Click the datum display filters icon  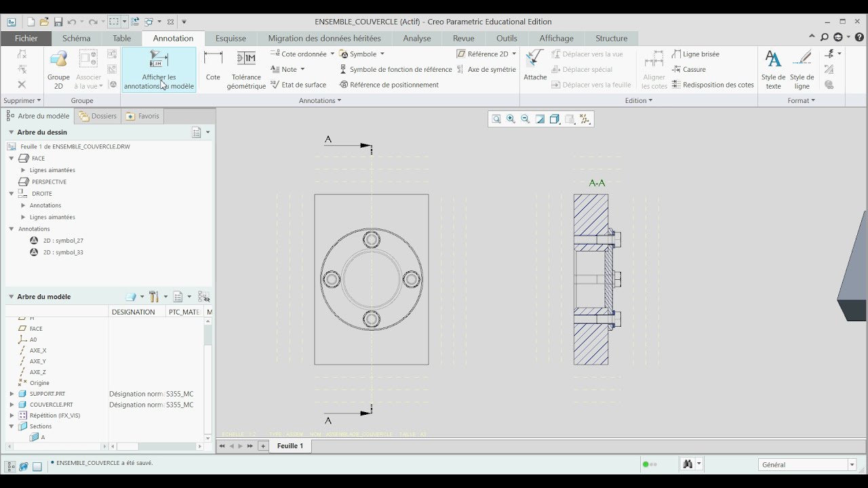[585, 119]
